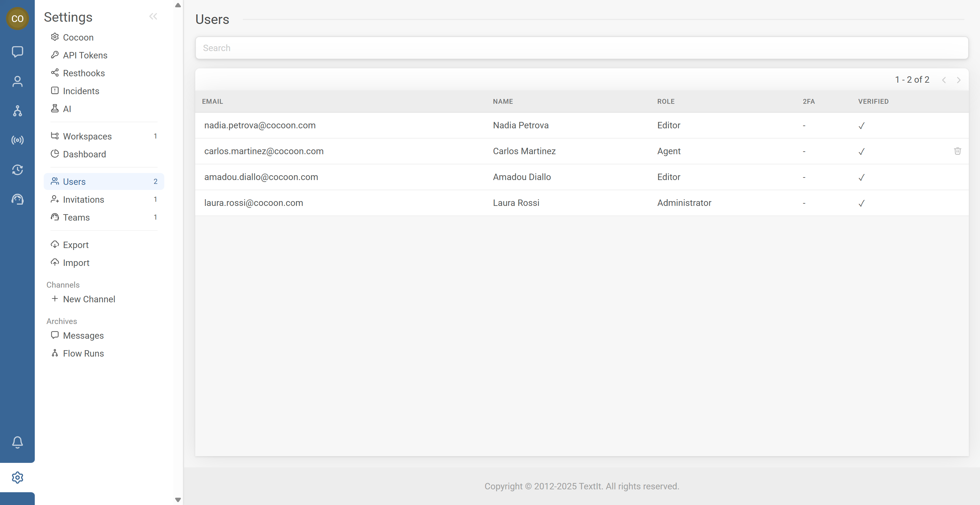Click the history clock icon in the sidebar
980x505 pixels.
(18, 170)
